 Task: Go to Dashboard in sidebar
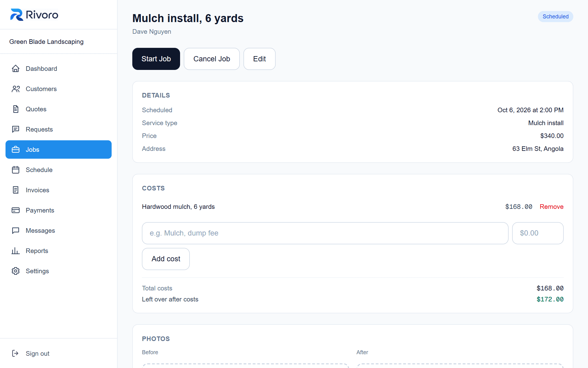click(58, 69)
